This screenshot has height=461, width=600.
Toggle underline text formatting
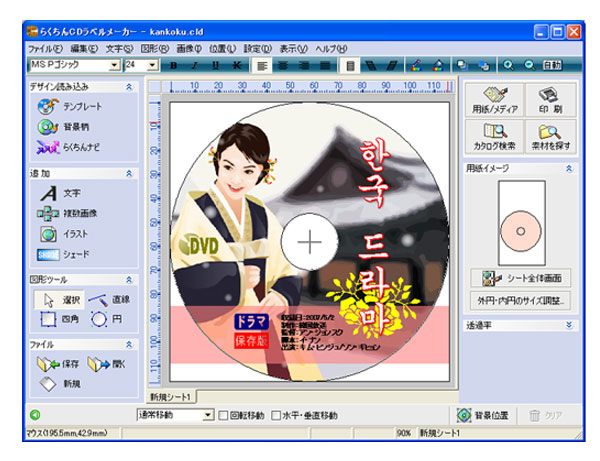click(x=215, y=65)
